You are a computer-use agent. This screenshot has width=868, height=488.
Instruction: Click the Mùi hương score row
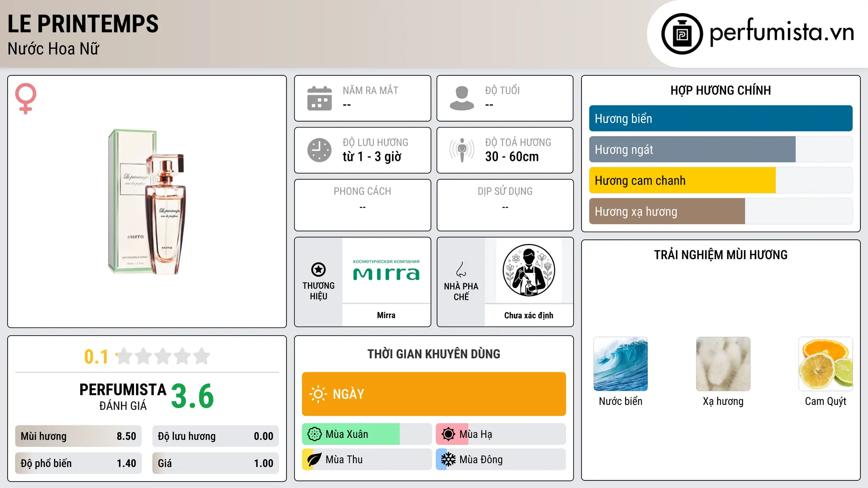click(78, 436)
